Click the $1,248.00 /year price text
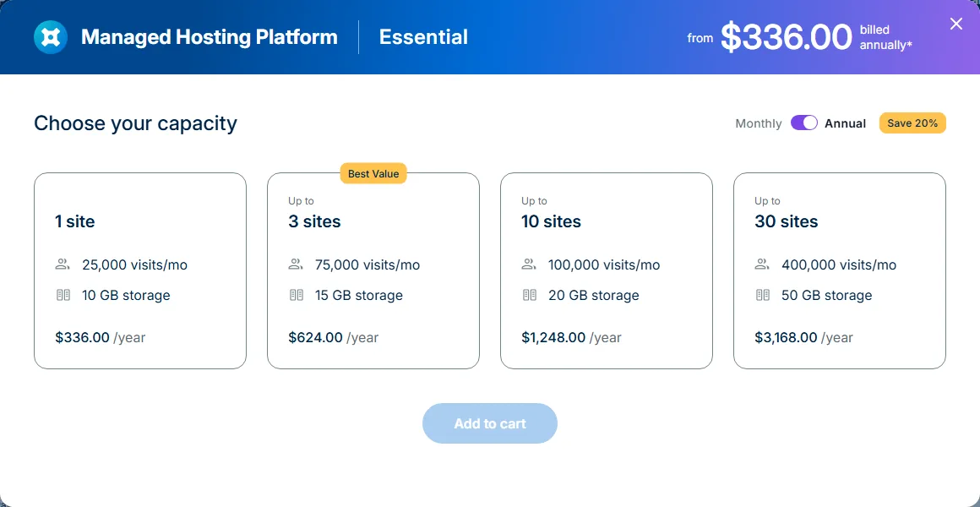This screenshot has width=980, height=507. (x=571, y=338)
